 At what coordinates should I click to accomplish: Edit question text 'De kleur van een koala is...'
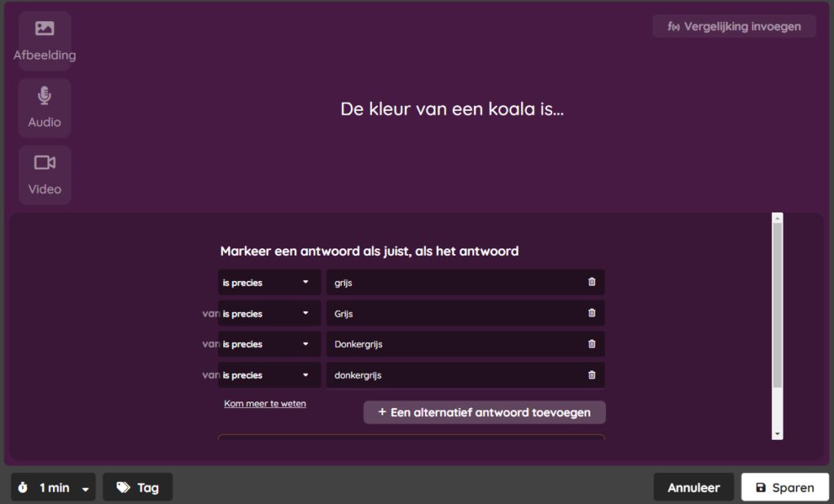point(452,109)
